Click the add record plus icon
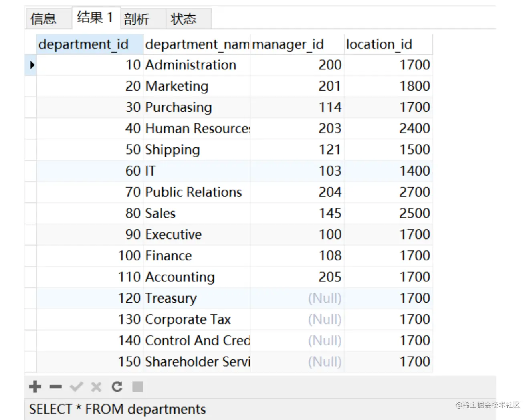Screen dimensions: 531x420 coord(35,387)
